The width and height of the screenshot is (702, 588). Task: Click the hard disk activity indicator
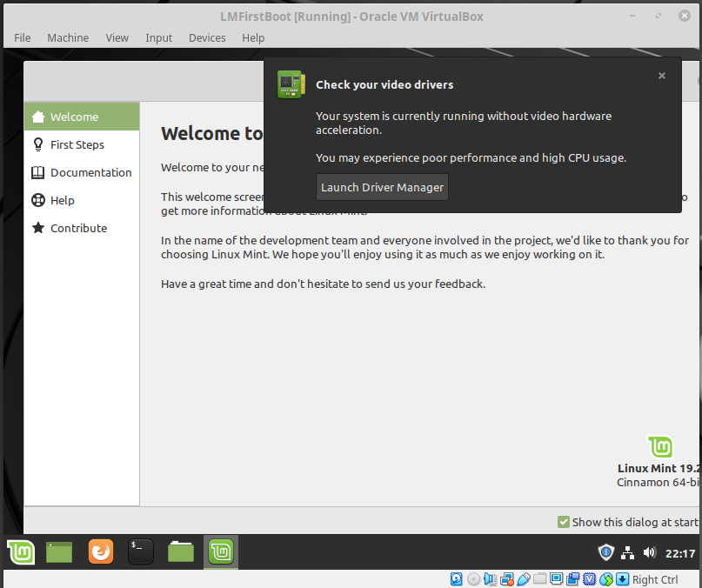(456, 579)
